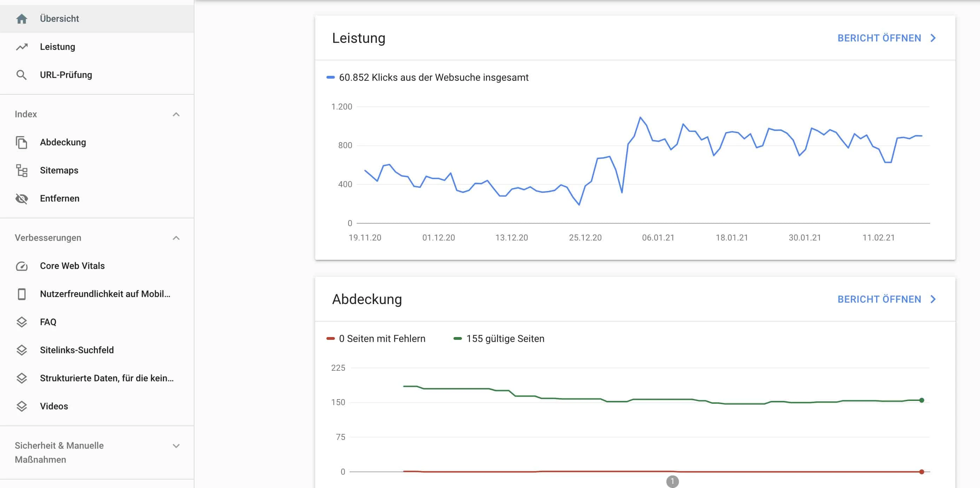Viewport: 980px width, 488px height.
Task: Select pagination dot 1 below the Abdeckung chart
Action: pyautogui.click(x=673, y=482)
